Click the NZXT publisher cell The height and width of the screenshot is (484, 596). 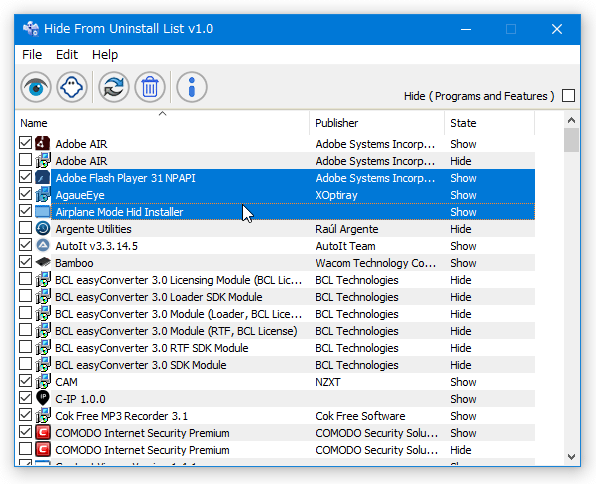(328, 382)
